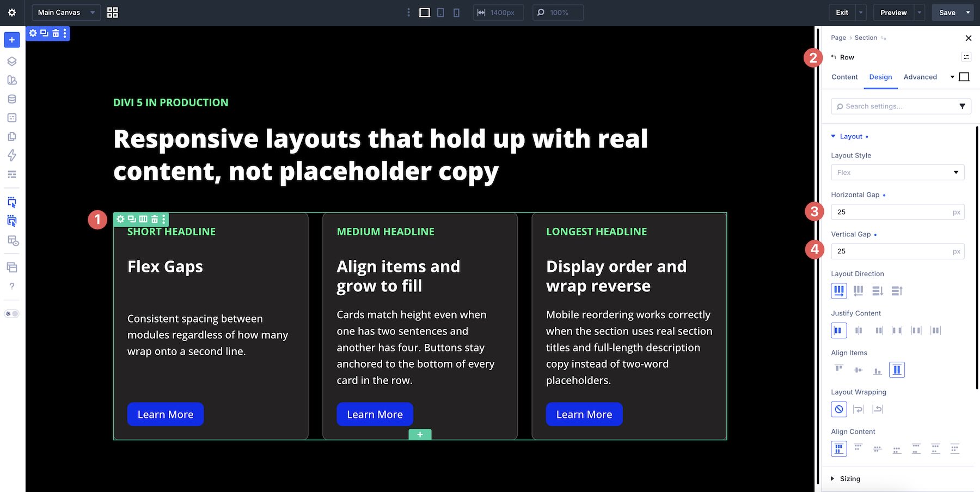The height and width of the screenshot is (492, 980).
Task: Click the lightning bolt icon in sidebar
Action: click(12, 155)
